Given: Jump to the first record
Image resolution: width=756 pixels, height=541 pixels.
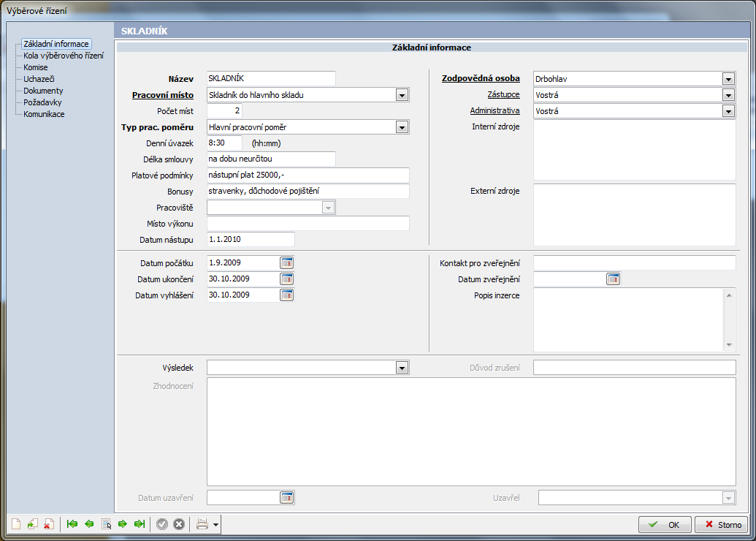Looking at the screenshot, I should pos(72,524).
